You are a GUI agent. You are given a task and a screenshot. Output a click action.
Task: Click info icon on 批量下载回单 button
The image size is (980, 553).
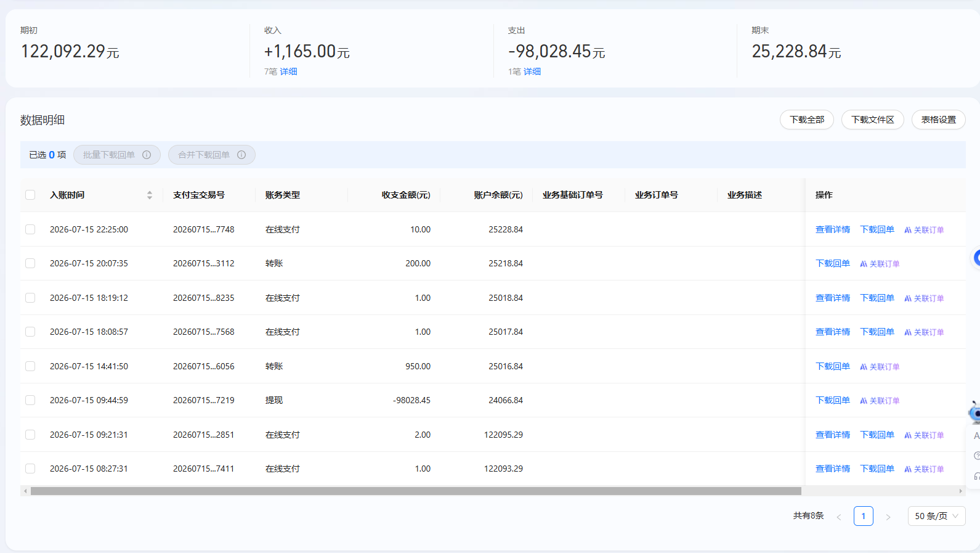pyautogui.click(x=147, y=155)
